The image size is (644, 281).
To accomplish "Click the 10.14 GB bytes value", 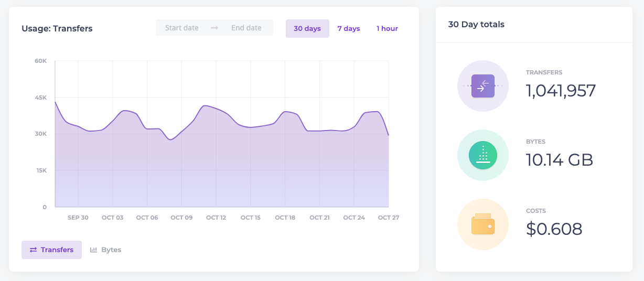I will click(x=560, y=160).
